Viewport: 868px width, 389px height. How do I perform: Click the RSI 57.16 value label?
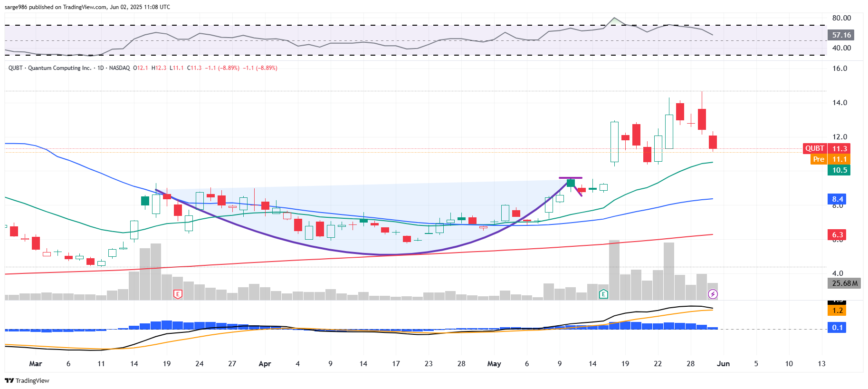click(841, 35)
